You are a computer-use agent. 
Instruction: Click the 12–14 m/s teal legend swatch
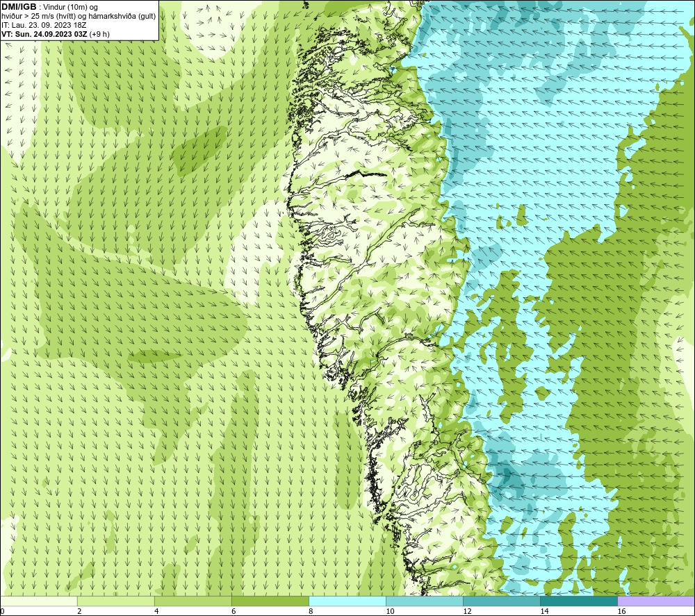pyautogui.click(x=502, y=601)
